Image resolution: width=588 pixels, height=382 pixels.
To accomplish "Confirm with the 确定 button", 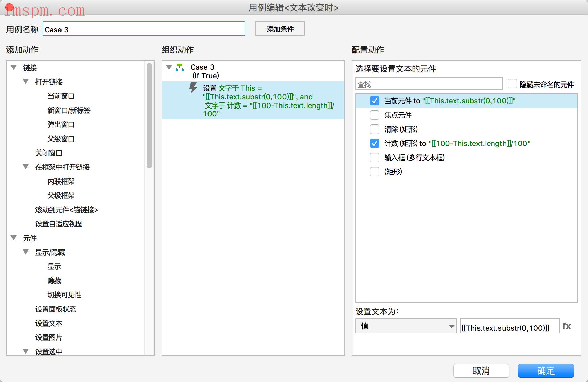I will click(546, 371).
